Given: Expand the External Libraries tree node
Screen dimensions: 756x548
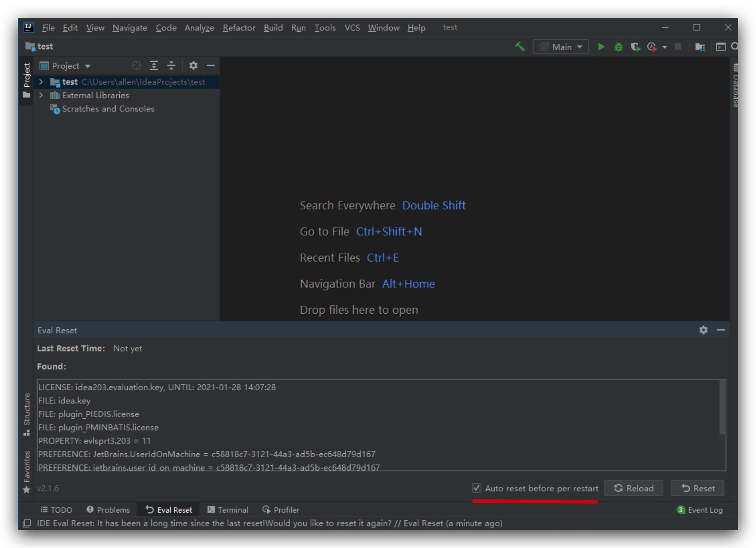Looking at the screenshot, I should [x=41, y=95].
